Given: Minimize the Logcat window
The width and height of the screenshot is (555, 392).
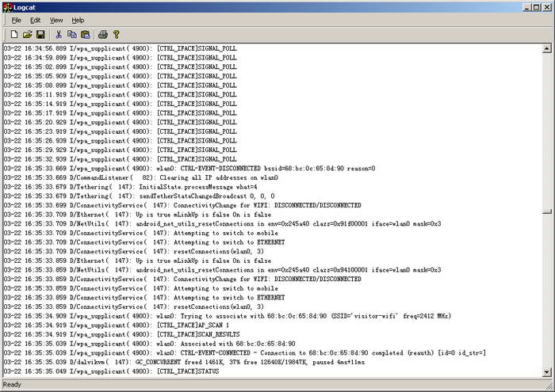Looking at the screenshot, I should 526,7.
